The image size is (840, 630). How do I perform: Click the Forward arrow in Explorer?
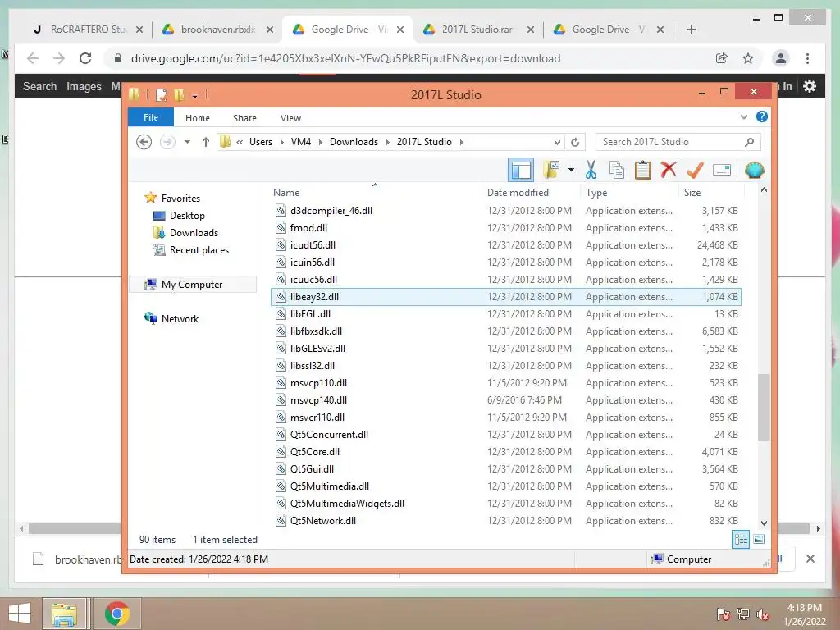tap(167, 142)
